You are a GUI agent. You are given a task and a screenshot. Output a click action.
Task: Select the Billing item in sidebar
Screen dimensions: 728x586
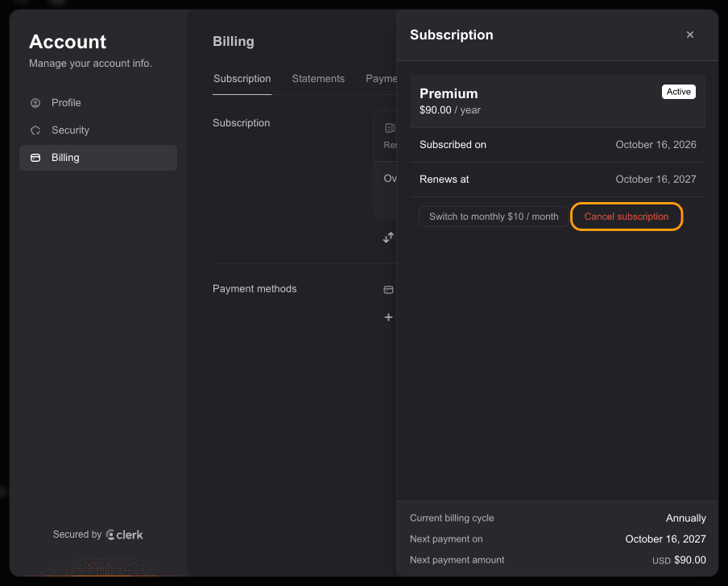(x=98, y=157)
